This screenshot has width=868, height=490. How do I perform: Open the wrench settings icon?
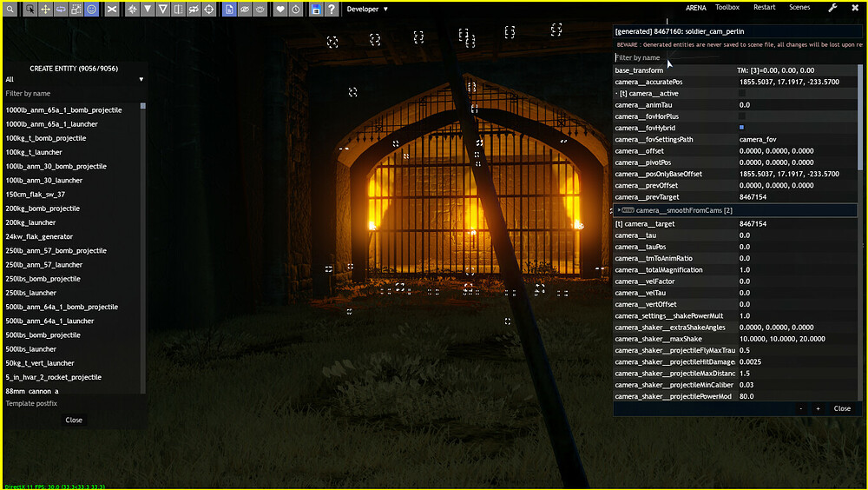coord(832,8)
